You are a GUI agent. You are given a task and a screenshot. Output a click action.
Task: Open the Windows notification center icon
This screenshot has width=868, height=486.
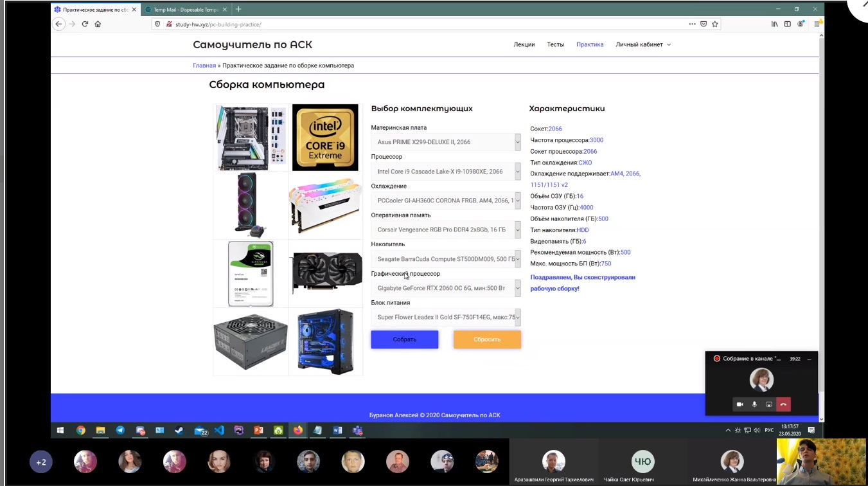811,430
